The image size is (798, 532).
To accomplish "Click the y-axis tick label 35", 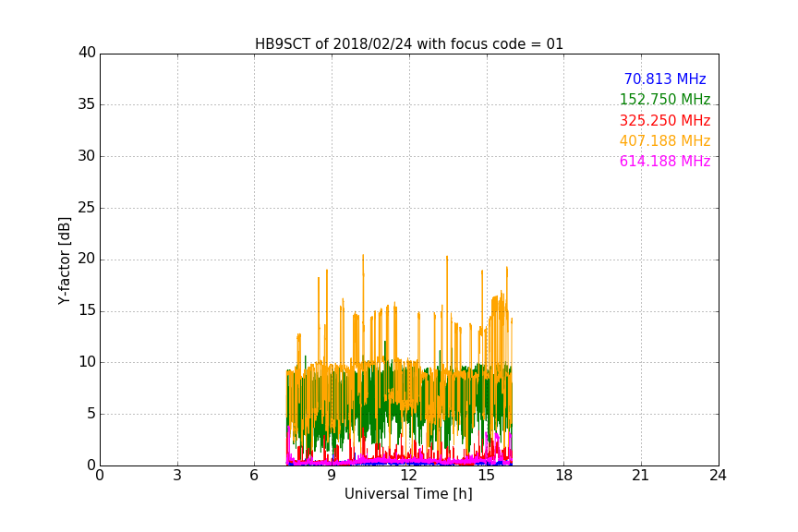I will click(87, 104).
